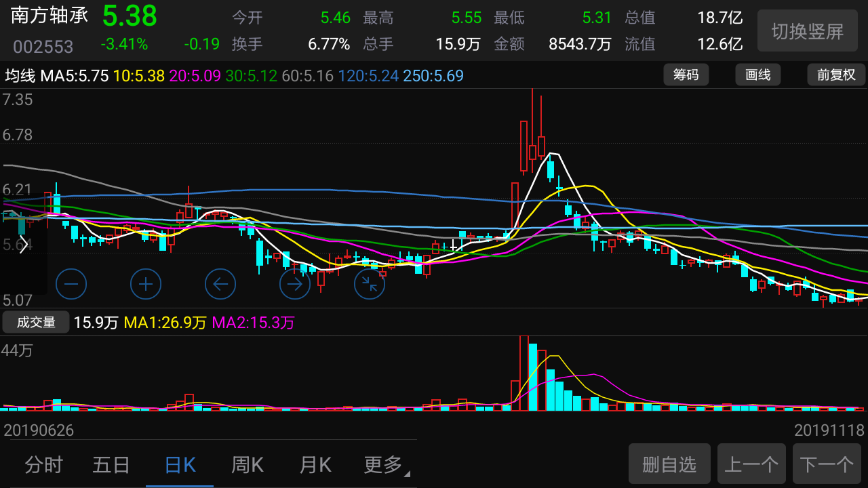Click the light blue 250:5.69 average label

(x=433, y=76)
